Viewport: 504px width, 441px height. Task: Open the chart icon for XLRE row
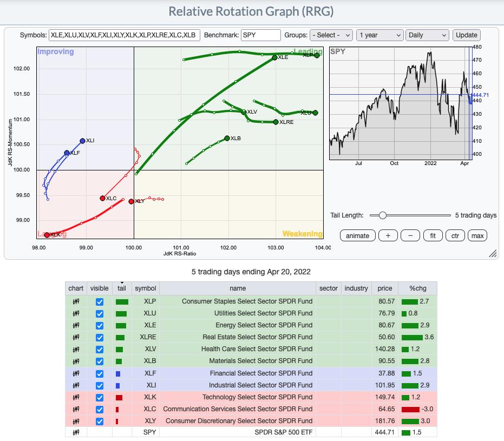tap(76, 337)
